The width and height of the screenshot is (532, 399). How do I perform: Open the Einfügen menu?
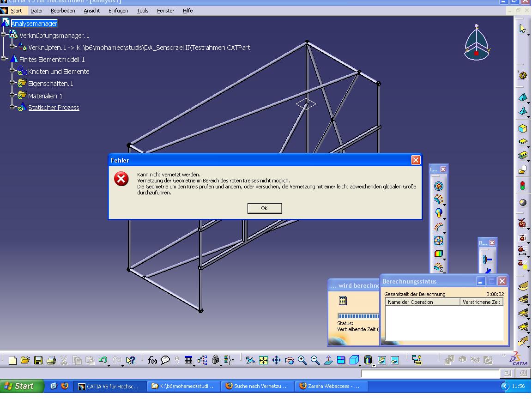(x=118, y=11)
